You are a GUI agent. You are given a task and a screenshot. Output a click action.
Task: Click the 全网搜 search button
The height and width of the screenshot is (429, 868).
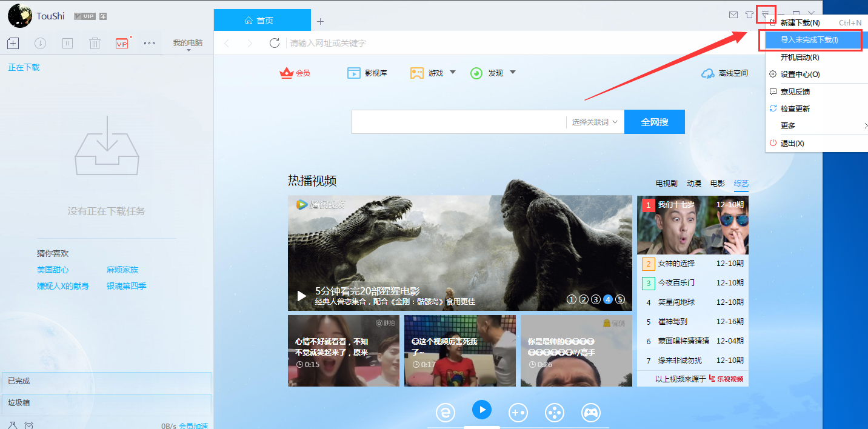click(x=655, y=122)
